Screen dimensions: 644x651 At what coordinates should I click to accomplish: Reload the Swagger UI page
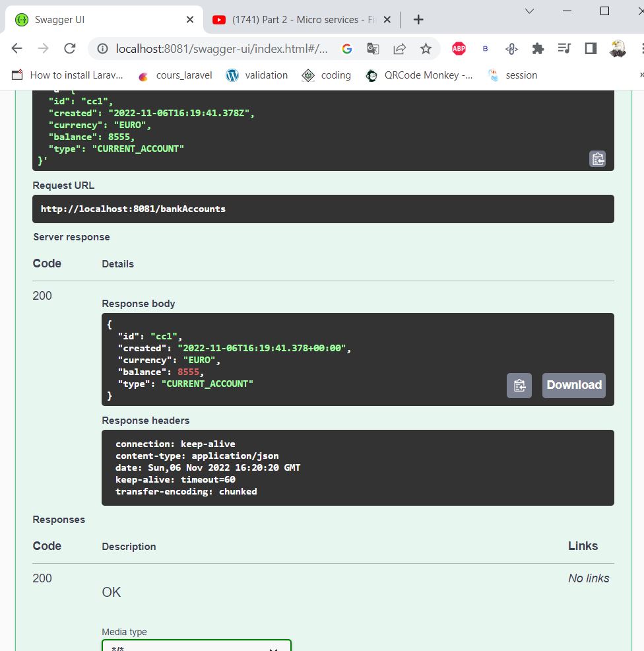coord(70,48)
